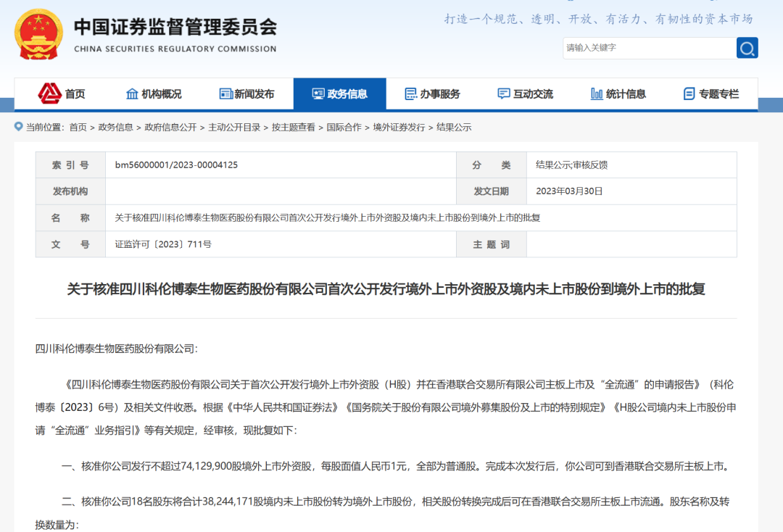
Task: Click the paragraph starting with 二、核准你公司18名股东
Action: [x=382, y=513]
